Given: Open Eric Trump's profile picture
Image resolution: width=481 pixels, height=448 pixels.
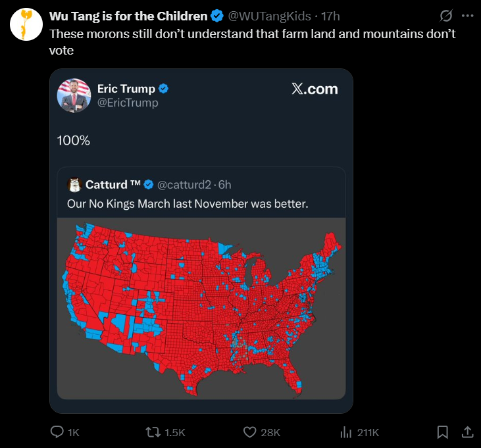Looking at the screenshot, I should pos(74,95).
